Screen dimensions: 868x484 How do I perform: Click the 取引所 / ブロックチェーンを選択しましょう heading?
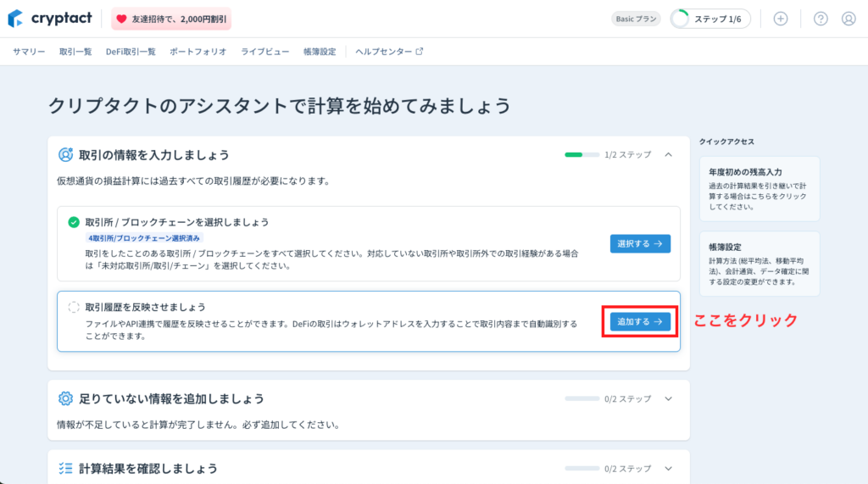point(177,222)
